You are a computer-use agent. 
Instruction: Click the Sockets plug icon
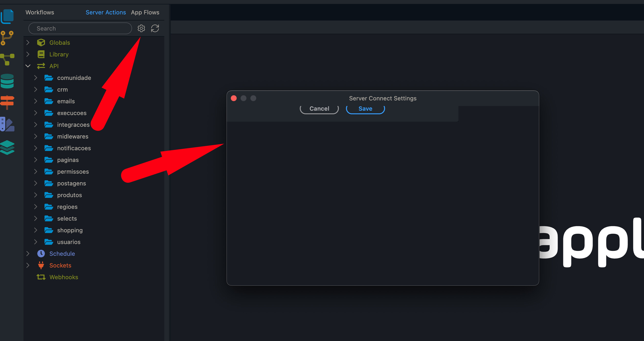(x=41, y=265)
